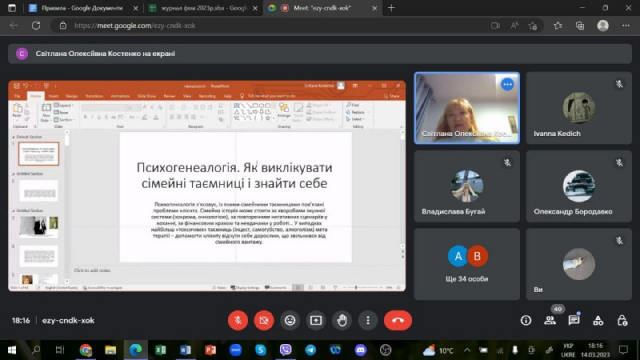This screenshot has height=360, width=640.
Task: Open Zoom from the taskbar
Action: pos(236,350)
